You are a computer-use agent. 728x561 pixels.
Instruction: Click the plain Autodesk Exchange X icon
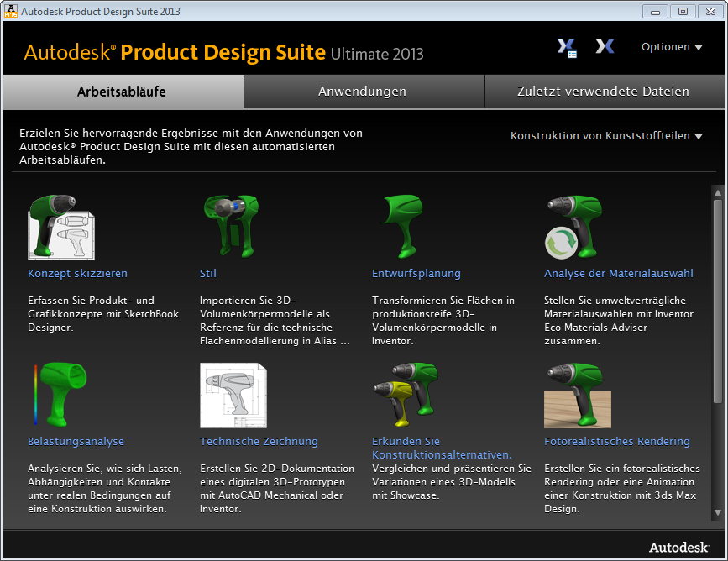pyautogui.click(x=605, y=47)
